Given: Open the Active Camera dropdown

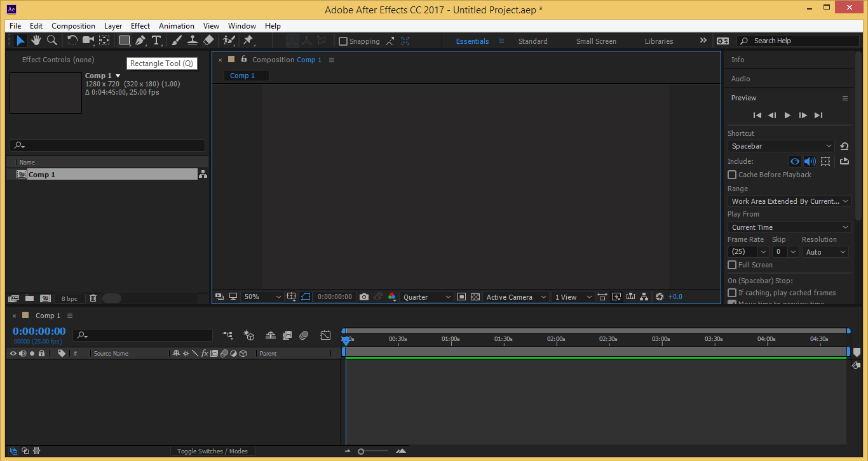Looking at the screenshot, I should pos(516,297).
